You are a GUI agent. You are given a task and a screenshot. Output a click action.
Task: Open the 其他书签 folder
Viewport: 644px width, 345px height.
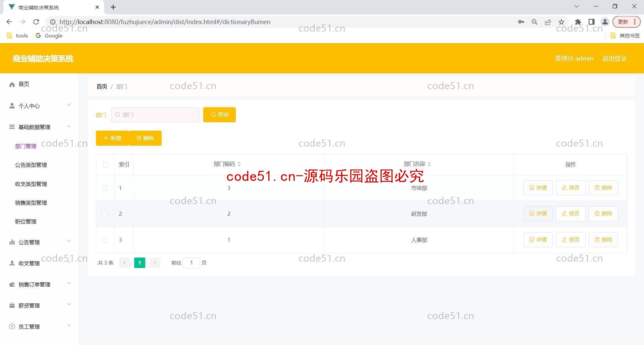[625, 36]
